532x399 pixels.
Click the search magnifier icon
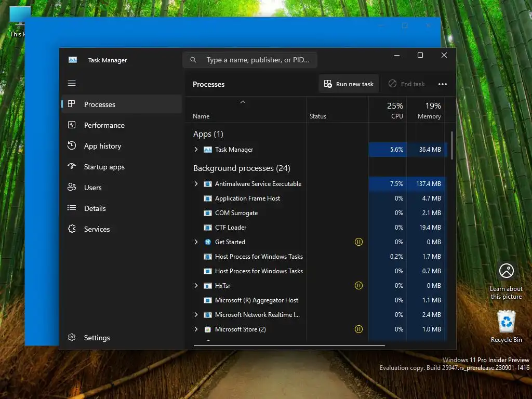pyautogui.click(x=193, y=60)
